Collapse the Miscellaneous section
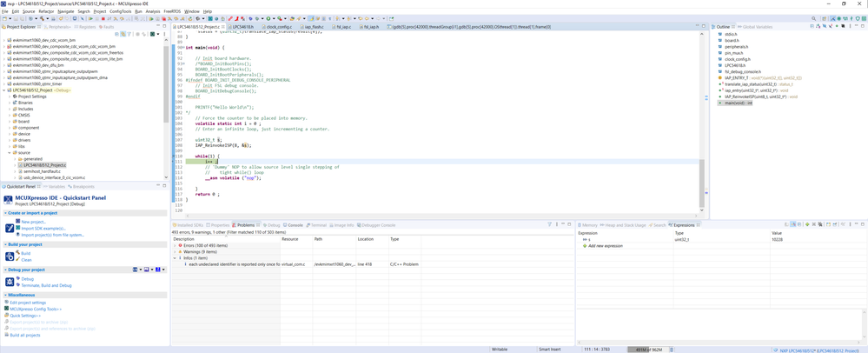The image size is (868, 353). pos(5,295)
